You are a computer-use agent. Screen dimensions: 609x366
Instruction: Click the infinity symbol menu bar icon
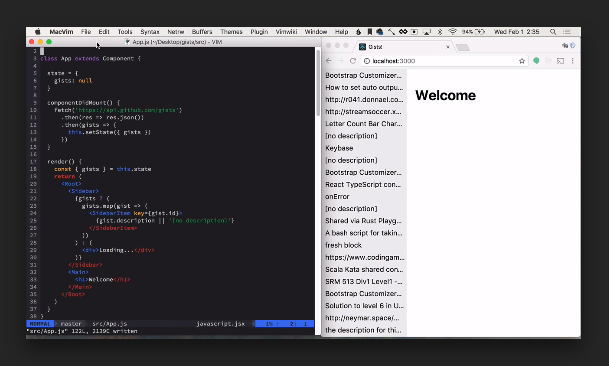coord(403,32)
